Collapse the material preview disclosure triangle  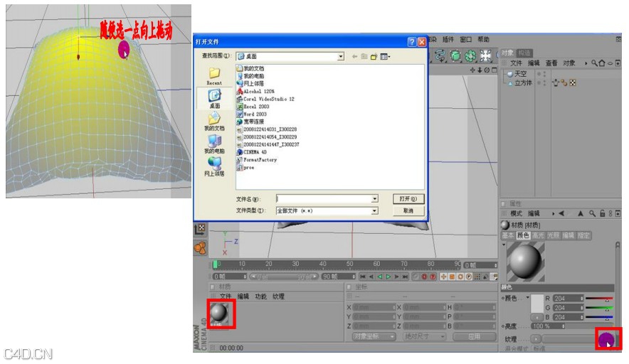coord(504,245)
